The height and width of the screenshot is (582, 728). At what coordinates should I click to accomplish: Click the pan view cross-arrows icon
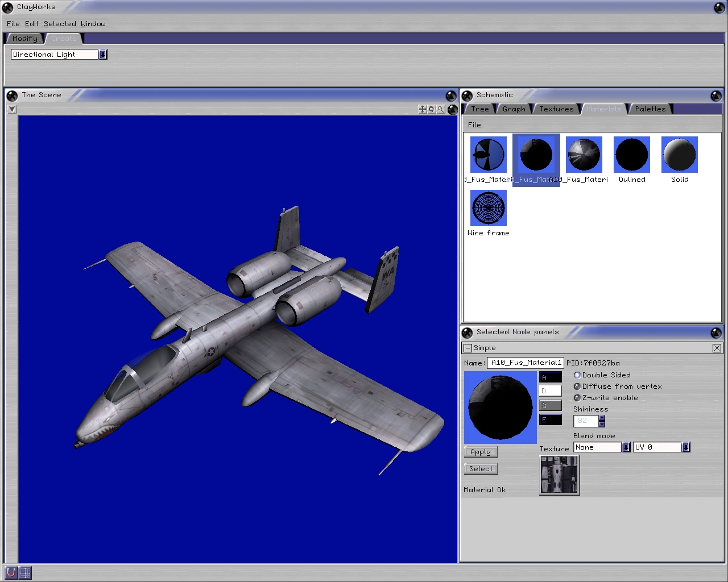pyautogui.click(x=422, y=109)
